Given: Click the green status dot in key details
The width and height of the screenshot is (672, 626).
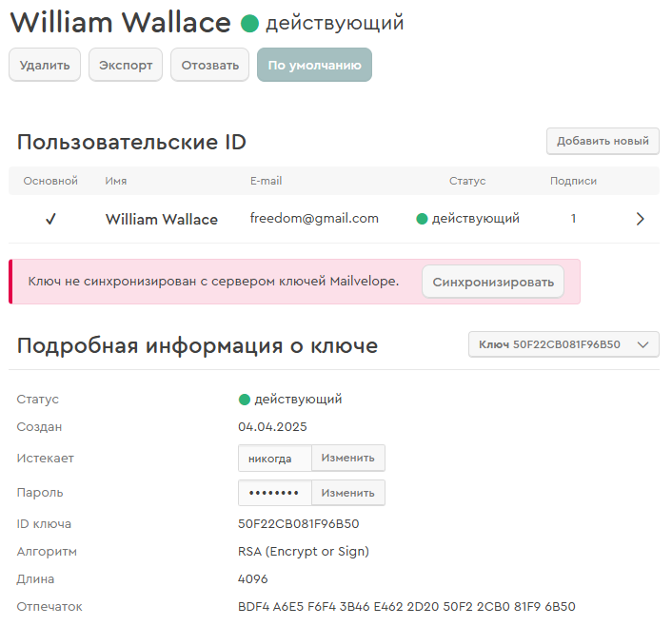Looking at the screenshot, I should point(244,400).
